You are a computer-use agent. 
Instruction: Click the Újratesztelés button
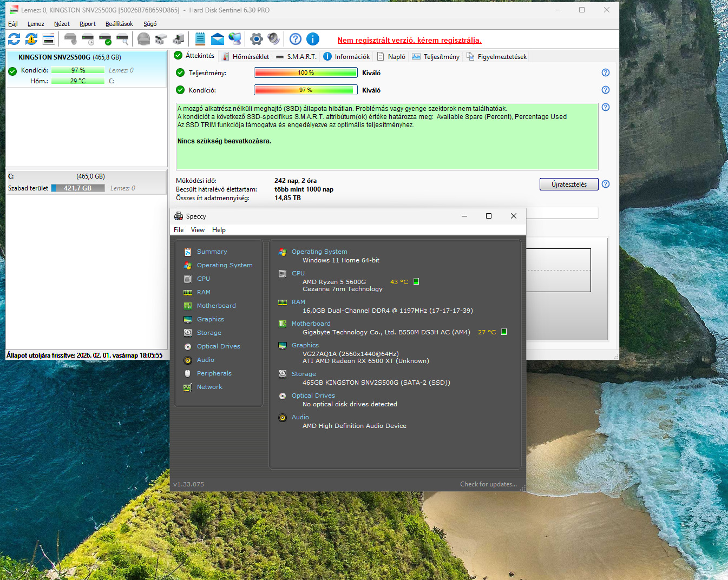pyautogui.click(x=569, y=184)
